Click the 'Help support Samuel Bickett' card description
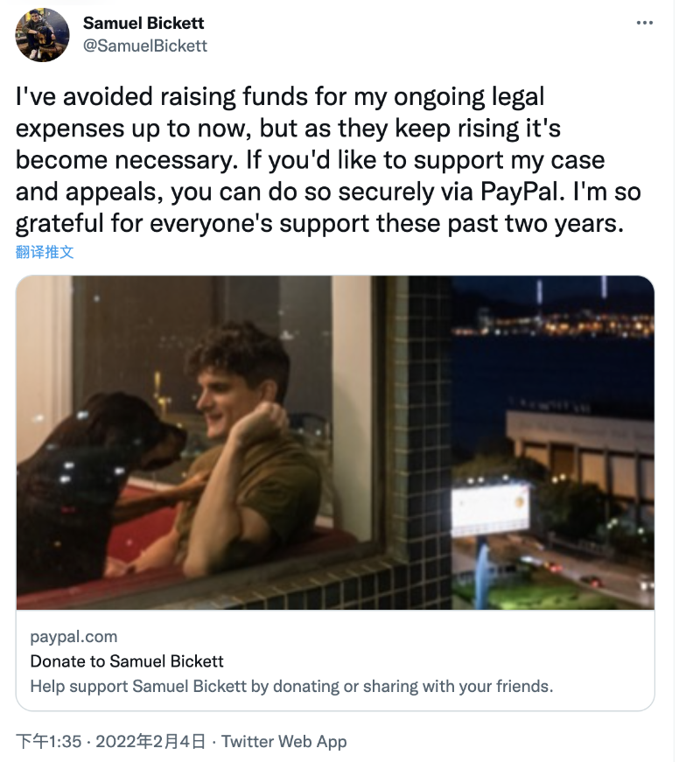This screenshot has height=762, width=700. [291, 686]
